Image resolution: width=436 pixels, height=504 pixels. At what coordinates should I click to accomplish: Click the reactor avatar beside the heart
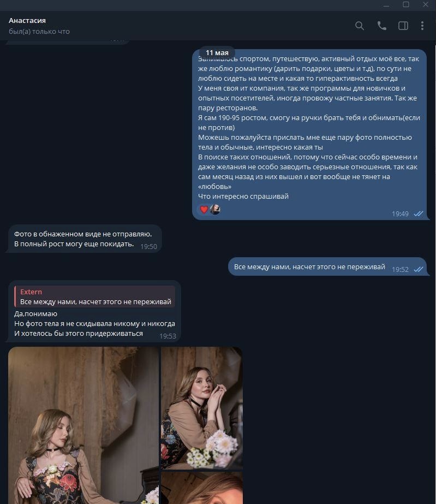point(215,210)
